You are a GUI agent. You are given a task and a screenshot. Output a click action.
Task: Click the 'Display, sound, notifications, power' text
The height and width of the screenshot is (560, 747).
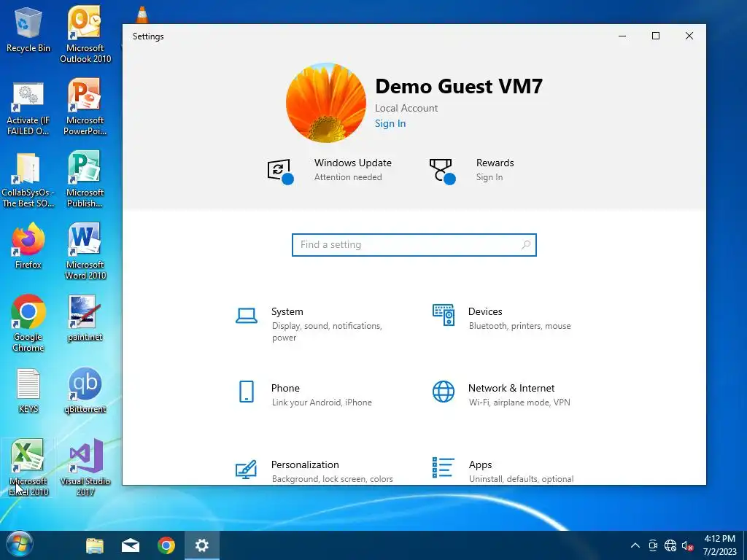click(x=327, y=332)
